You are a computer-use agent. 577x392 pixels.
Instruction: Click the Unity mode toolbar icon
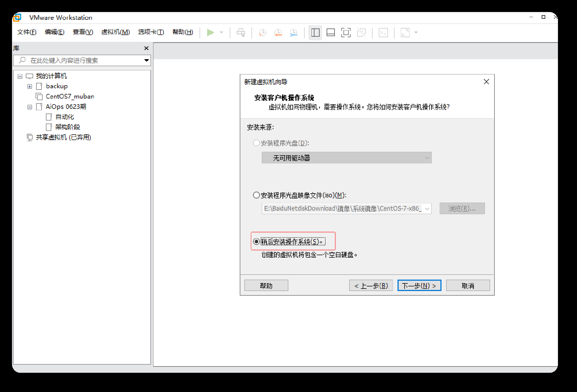coord(361,33)
